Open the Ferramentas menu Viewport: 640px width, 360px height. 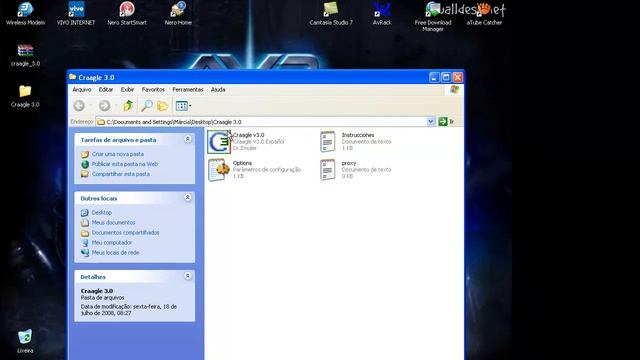(x=188, y=89)
